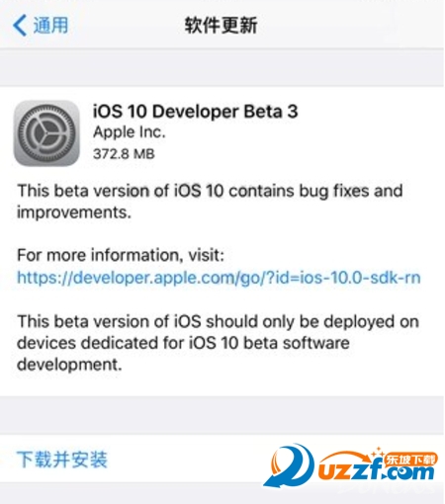Click the orange 东坡下载 badge
The width and height of the screenshot is (445, 504).
(x=410, y=460)
